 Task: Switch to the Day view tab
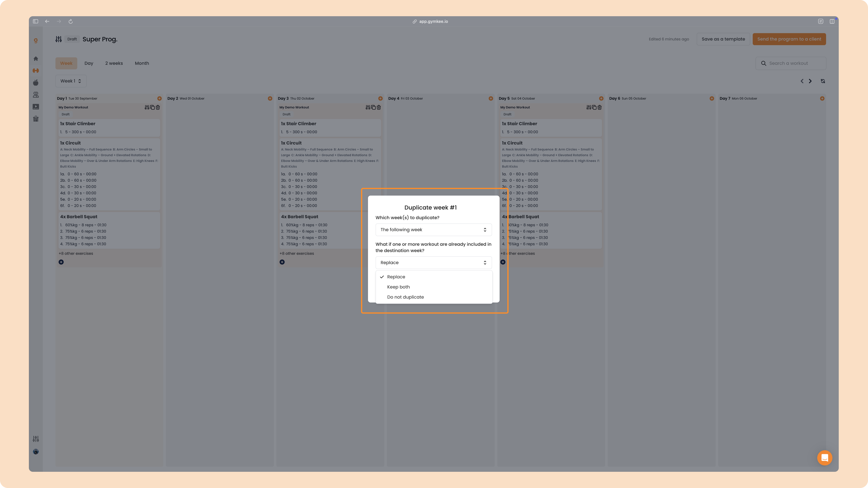[x=89, y=63]
